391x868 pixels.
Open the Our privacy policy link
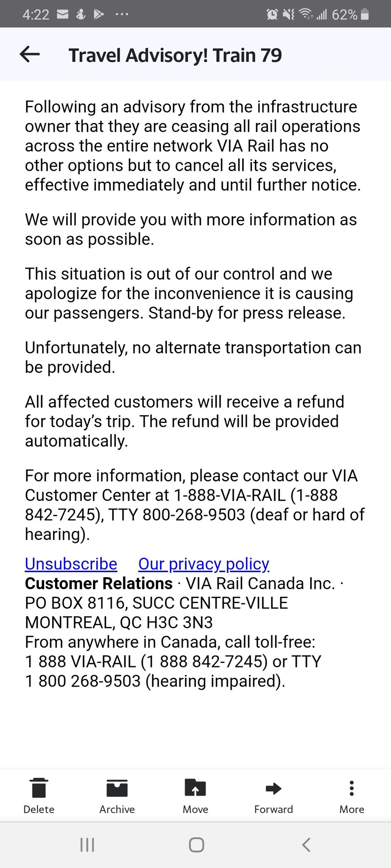(204, 564)
